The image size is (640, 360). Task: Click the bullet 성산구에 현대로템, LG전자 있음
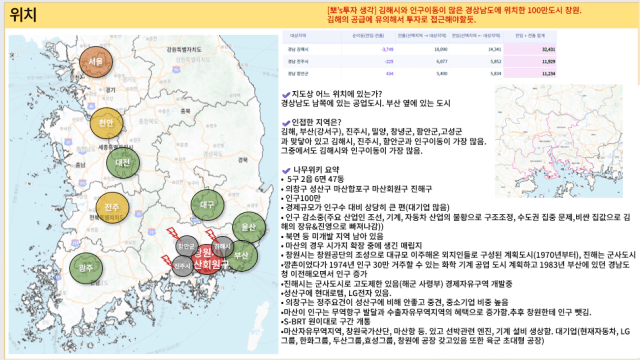click(336, 293)
